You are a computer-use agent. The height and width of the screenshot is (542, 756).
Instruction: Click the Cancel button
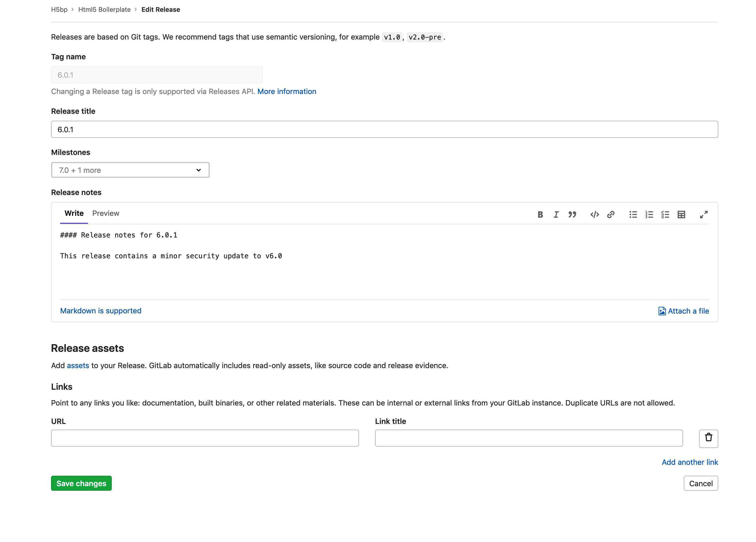(x=701, y=483)
